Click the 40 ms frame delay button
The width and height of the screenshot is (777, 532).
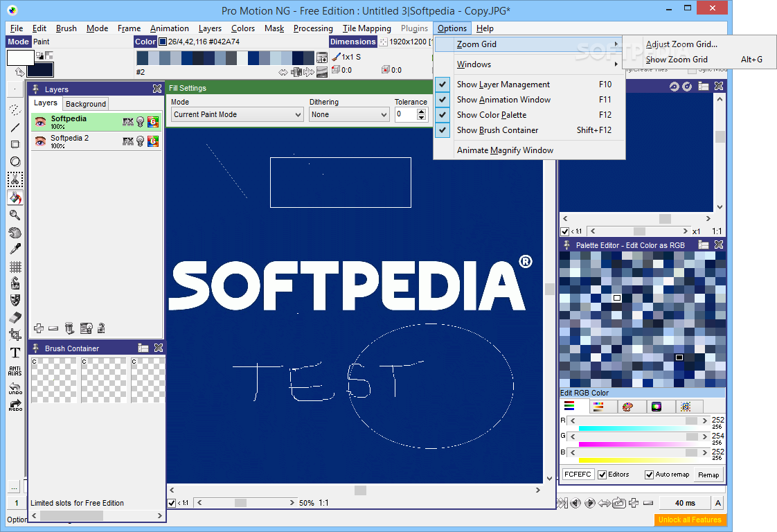pyautogui.click(x=685, y=503)
